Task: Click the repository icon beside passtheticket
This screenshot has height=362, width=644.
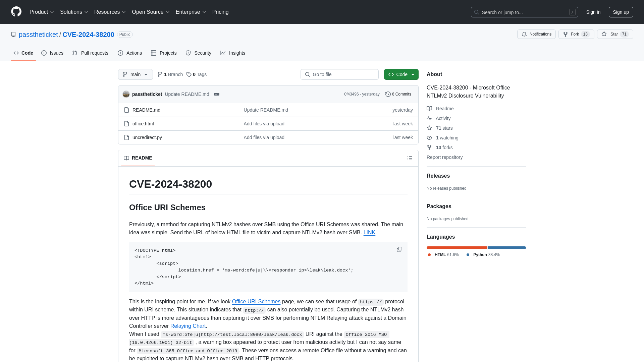Action: (13, 35)
